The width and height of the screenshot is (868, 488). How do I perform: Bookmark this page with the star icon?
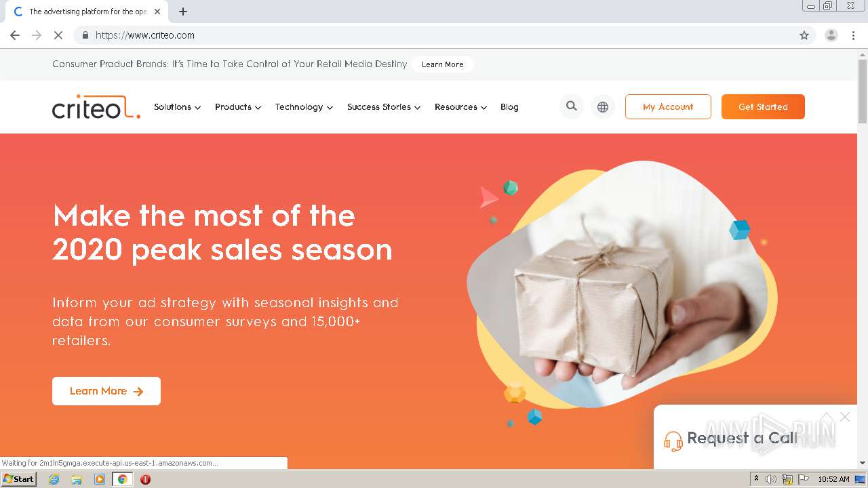804,35
